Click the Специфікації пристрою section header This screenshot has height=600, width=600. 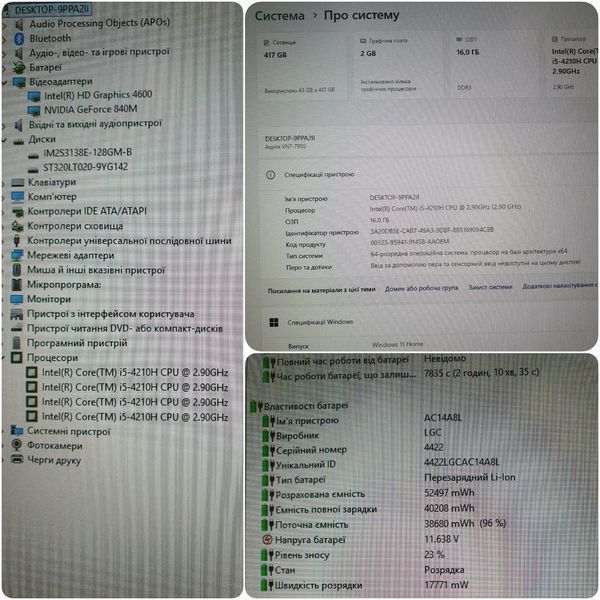319,174
